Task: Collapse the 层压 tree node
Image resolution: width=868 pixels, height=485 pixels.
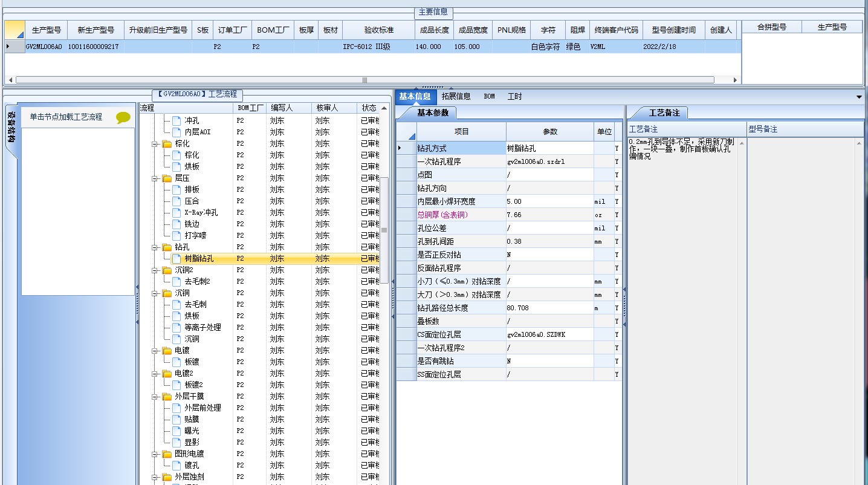Action: click(x=155, y=178)
